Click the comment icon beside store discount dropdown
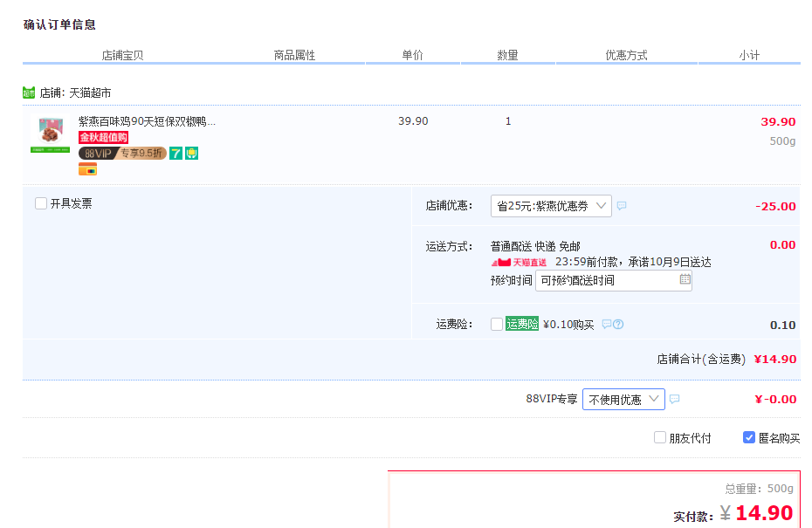Viewport: 812px width, 528px height. tap(622, 205)
